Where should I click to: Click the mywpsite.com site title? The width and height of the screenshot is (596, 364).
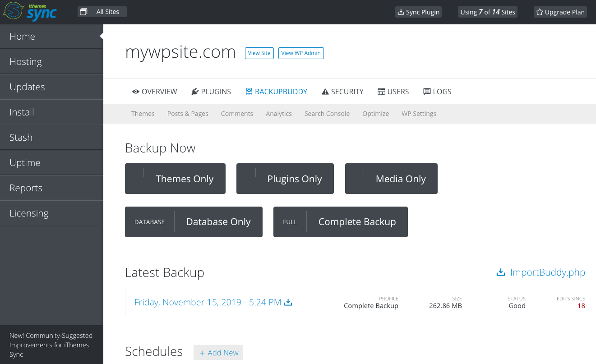180,52
